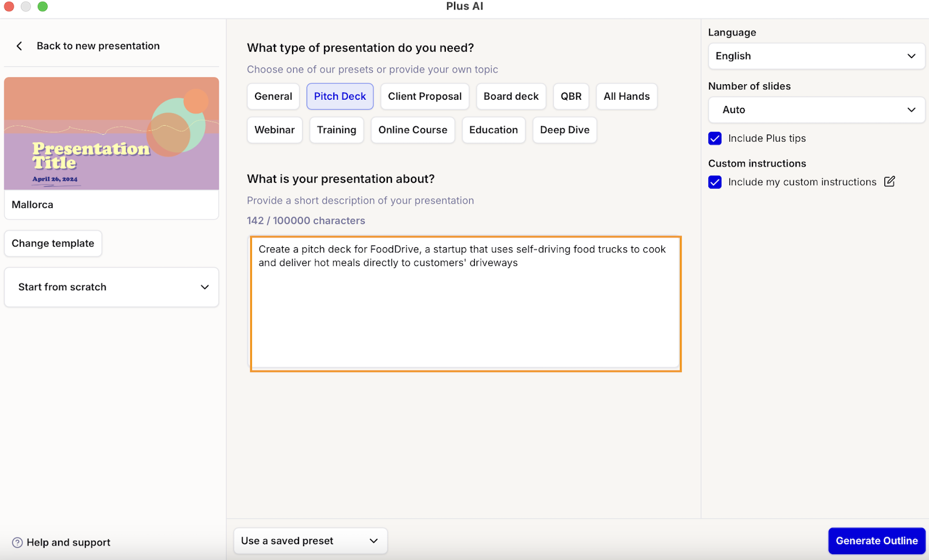This screenshot has height=560, width=929.
Task: Choose the Online Course preset
Action: pos(413,130)
